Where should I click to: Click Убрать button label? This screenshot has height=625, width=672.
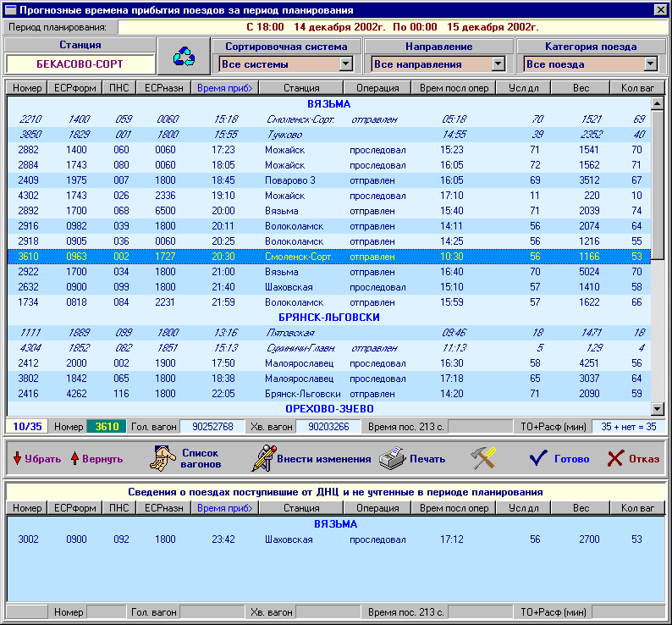43,458
